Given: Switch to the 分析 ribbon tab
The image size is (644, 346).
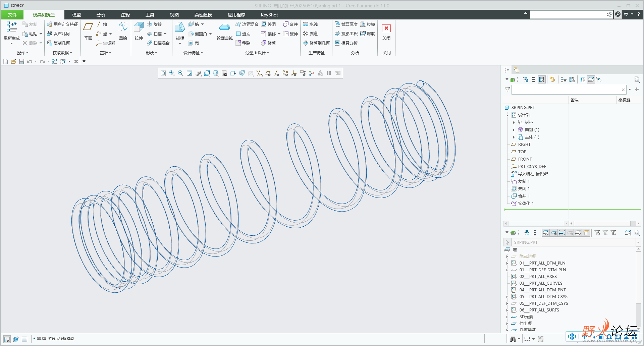Looking at the screenshot, I should click(101, 15).
